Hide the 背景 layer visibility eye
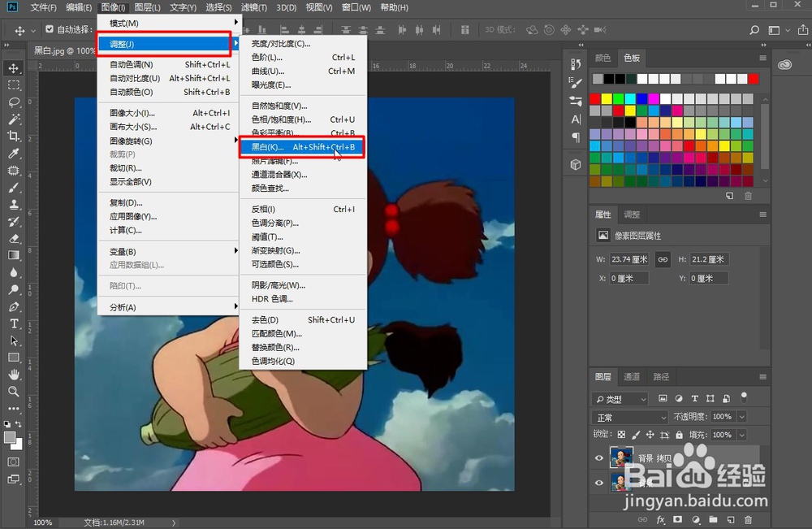 (599, 483)
